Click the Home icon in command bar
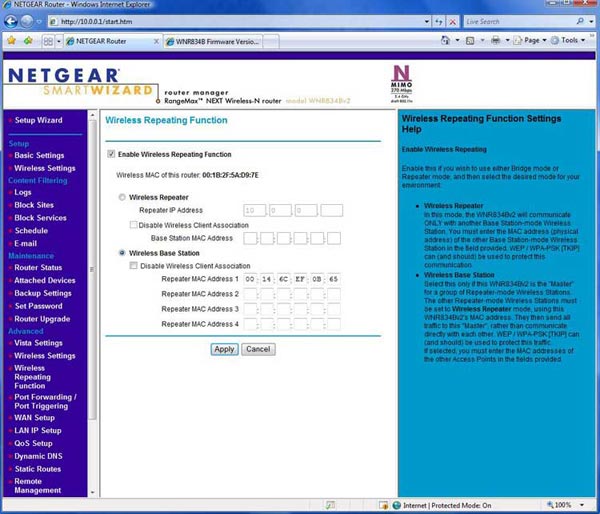600x514 pixels. pyautogui.click(x=445, y=40)
